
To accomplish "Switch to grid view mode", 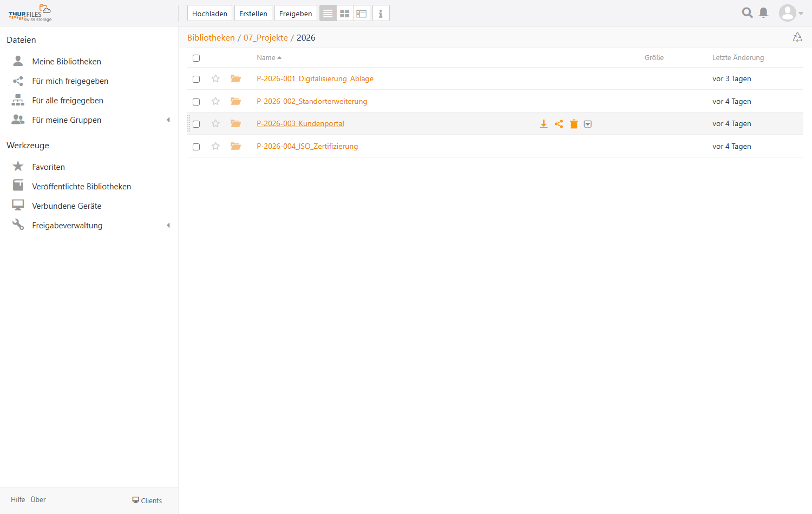I will click(345, 14).
